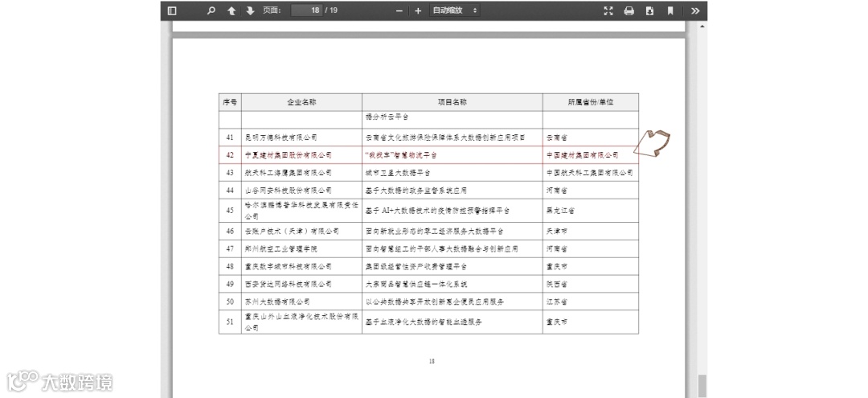Image resolution: width=868 pixels, height=398 pixels.
Task: Zoom out with the minus button
Action: click(x=399, y=10)
